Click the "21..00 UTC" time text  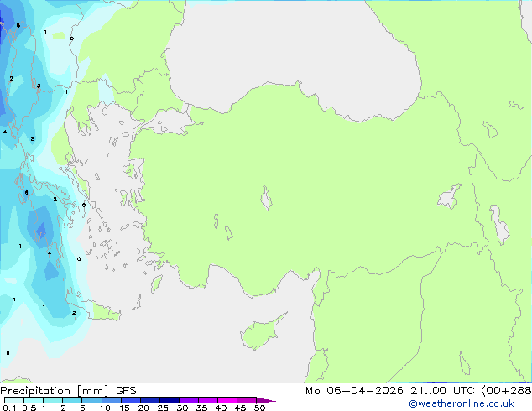pos(442,391)
